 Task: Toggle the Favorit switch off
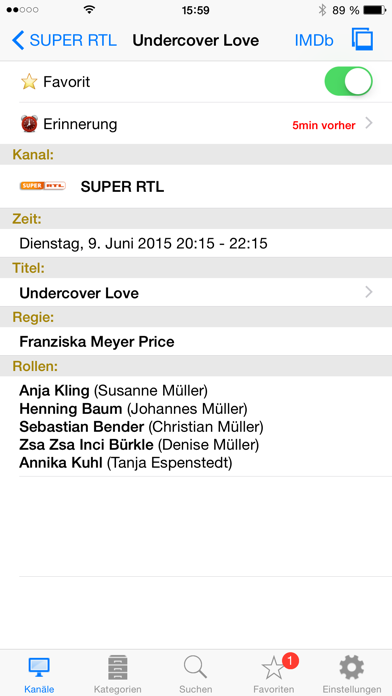pyautogui.click(x=348, y=82)
